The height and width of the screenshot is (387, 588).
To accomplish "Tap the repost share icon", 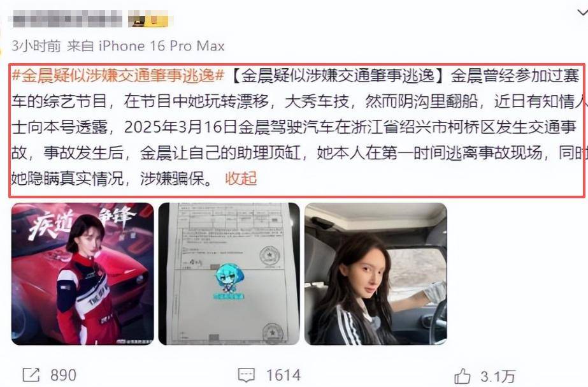I will [x=31, y=375].
